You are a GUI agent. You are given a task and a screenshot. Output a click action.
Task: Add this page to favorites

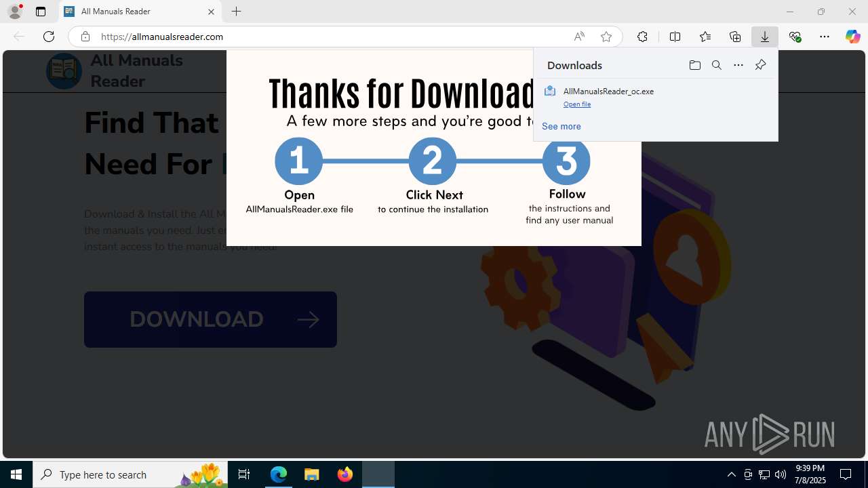(x=606, y=37)
